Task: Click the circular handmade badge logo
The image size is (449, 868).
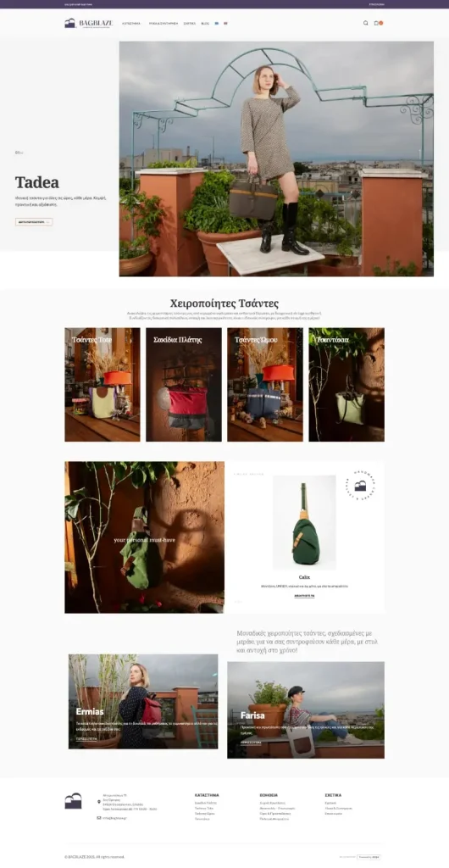Action: coord(360,486)
